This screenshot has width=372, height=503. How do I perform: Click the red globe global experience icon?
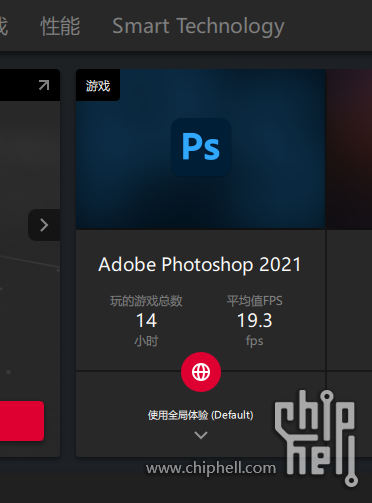click(201, 372)
